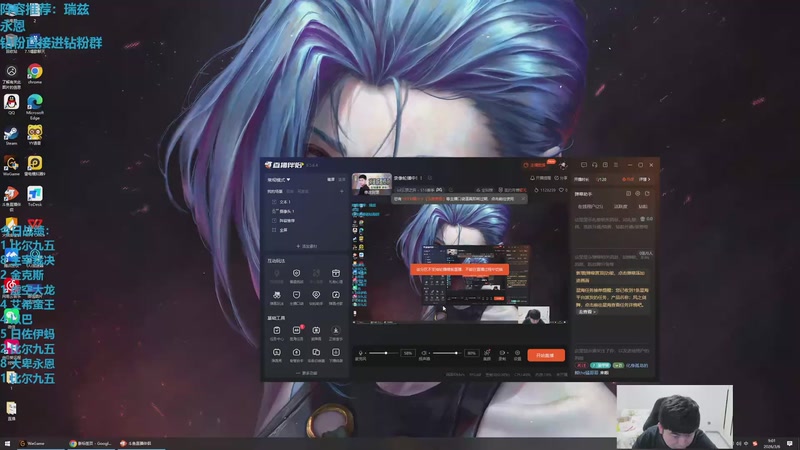Switch to WeGame in the taskbar
The image size is (800, 450).
click(x=40, y=444)
